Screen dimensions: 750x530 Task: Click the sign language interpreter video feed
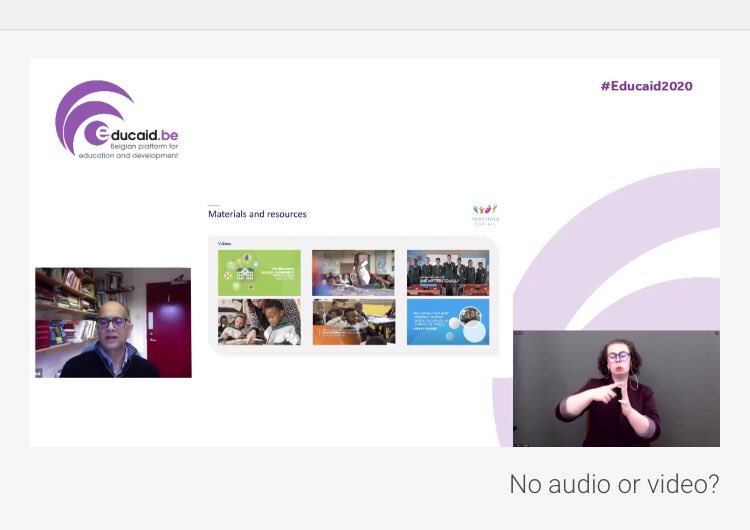click(x=616, y=388)
